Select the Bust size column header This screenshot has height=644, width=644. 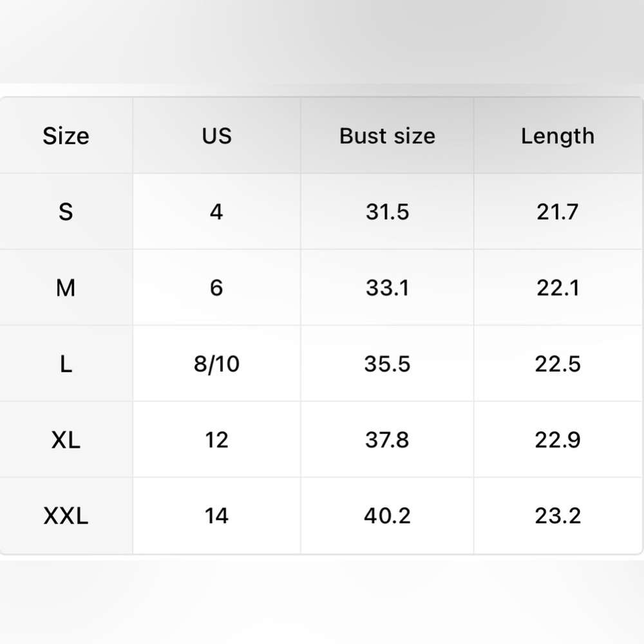tap(387, 136)
